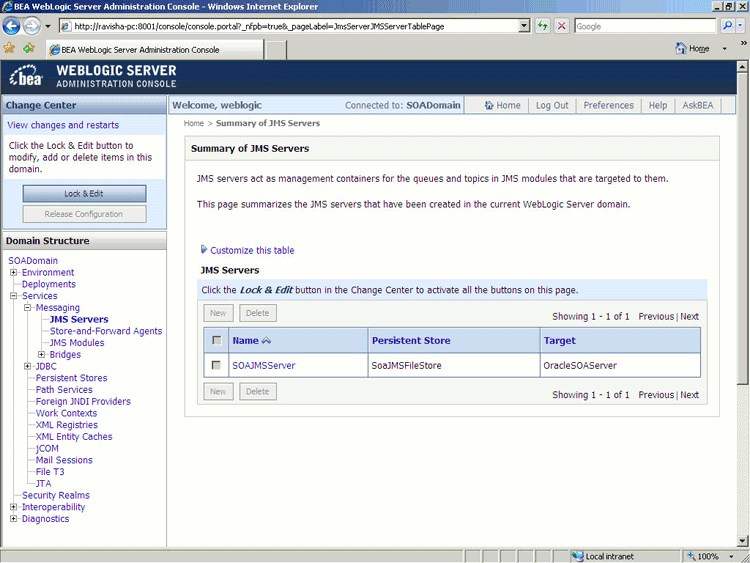Click the bea logo in header
The width and height of the screenshot is (750, 563).
tap(26, 76)
